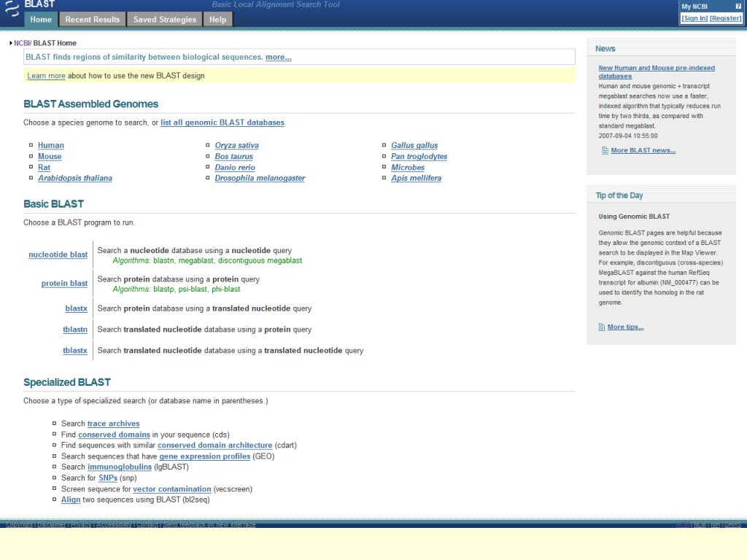Open the My NCBI help question-mark icon
The height and width of the screenshot is (560, 747).
pyautogui.click(x=738, y=6)
